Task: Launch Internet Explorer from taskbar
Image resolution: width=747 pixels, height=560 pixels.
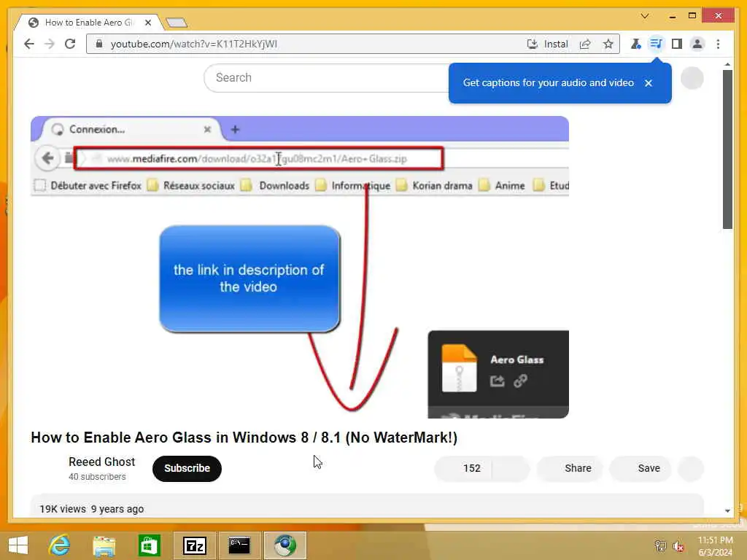Action: (x=60, y=545)
